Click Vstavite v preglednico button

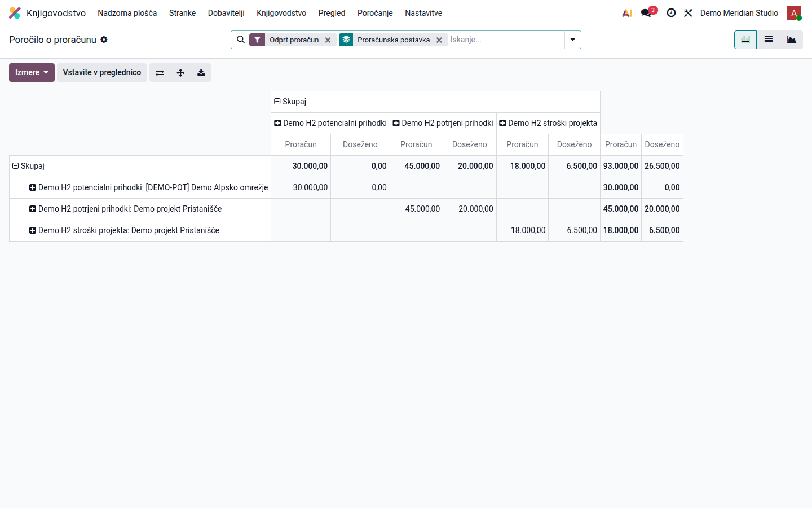[102, 72]
